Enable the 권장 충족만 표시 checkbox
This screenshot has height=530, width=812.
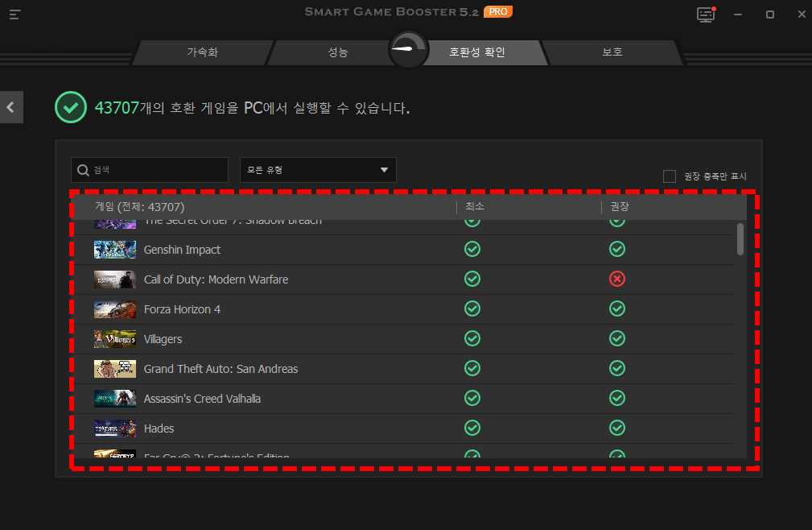pyautogui.click(x=669, y=176)
